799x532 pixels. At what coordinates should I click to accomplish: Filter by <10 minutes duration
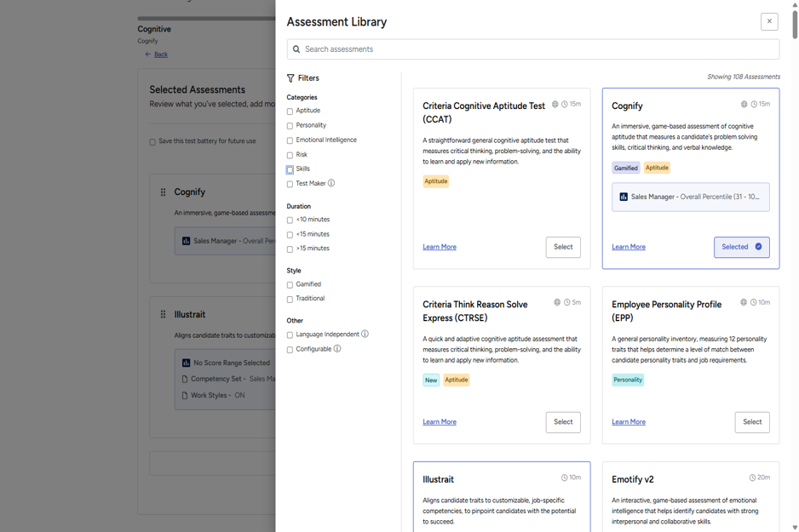[290, 220]
